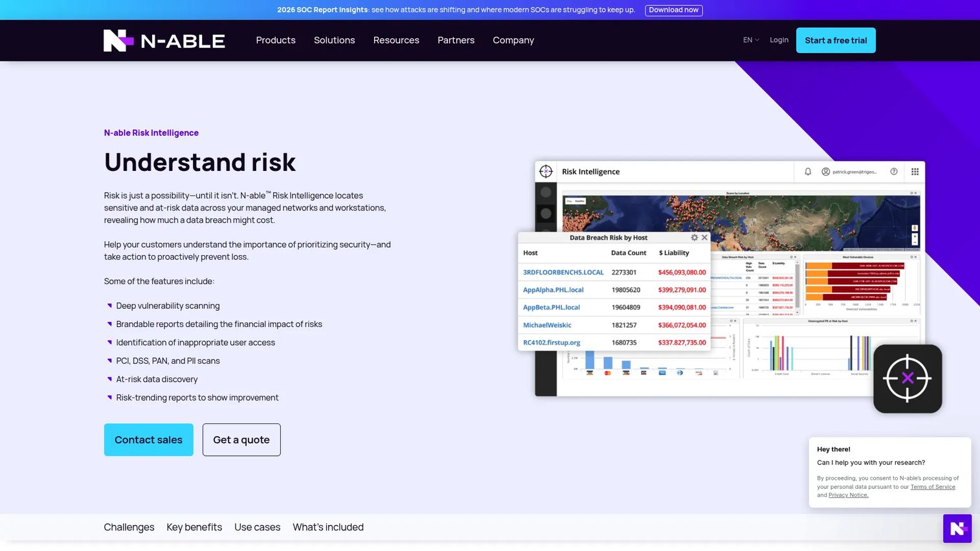Click the Download now banner button
The width and height of the screenshot is (980, 551).
(x=674, y=10)
